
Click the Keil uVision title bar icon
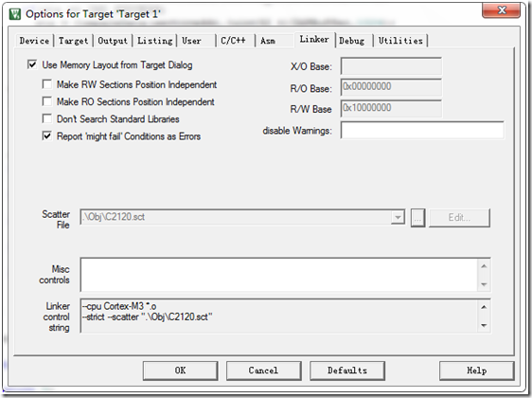point(15,14)
